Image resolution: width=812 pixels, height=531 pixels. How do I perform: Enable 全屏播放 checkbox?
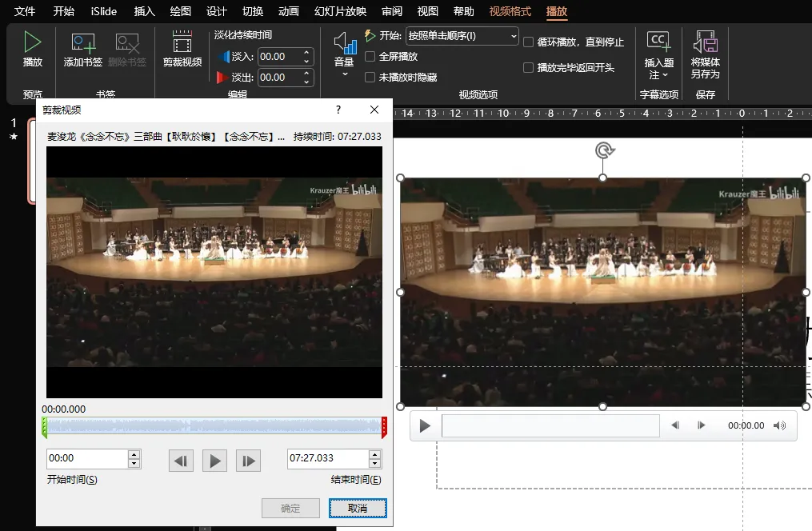pos(370,57)
